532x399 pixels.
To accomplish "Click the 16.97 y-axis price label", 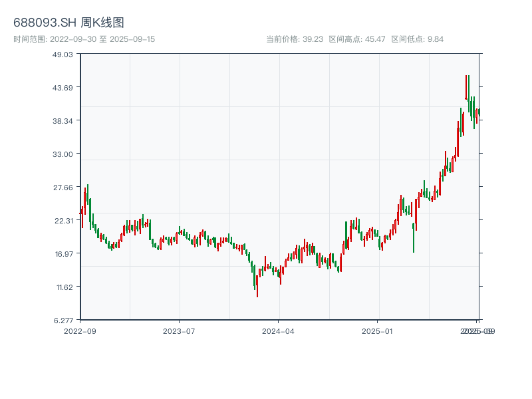I will (x=64, y=253).
